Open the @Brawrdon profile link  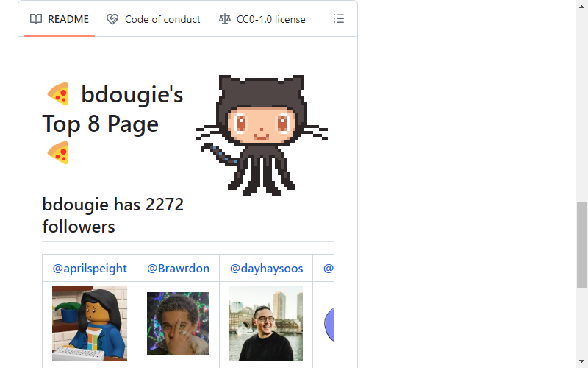pos(178,269)
